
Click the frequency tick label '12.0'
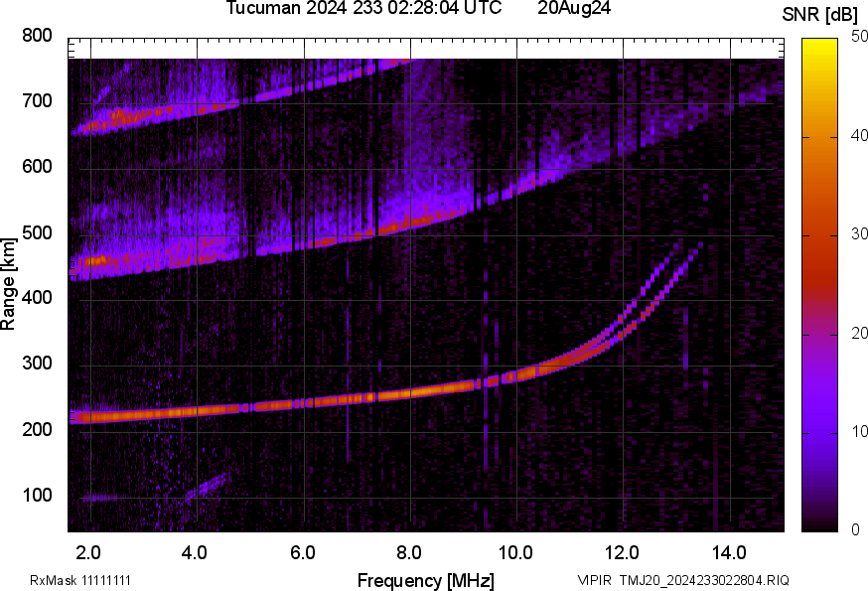point(623,552)
